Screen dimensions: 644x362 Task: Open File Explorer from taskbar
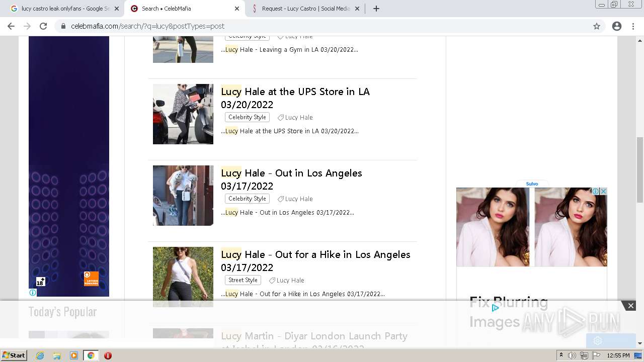57,355
